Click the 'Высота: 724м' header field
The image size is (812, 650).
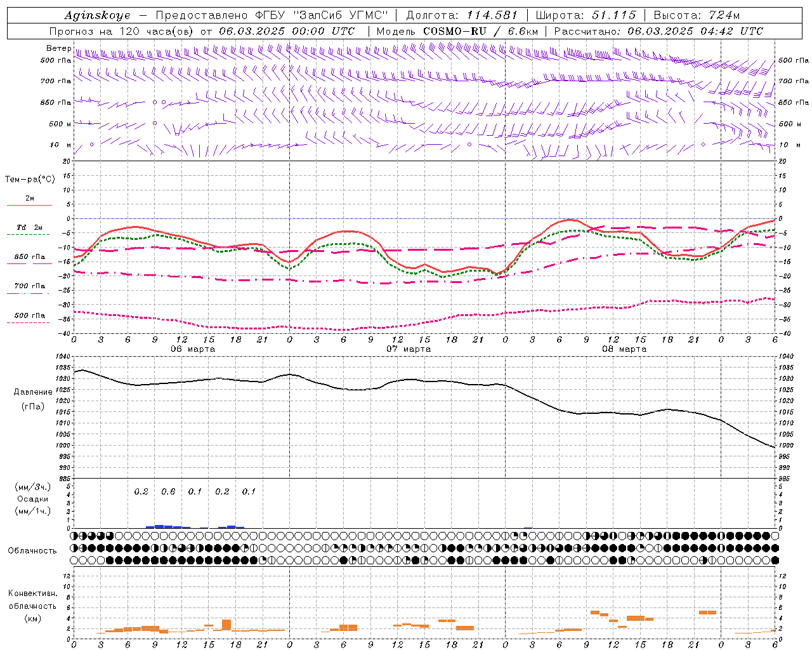[x=697, y=15]
